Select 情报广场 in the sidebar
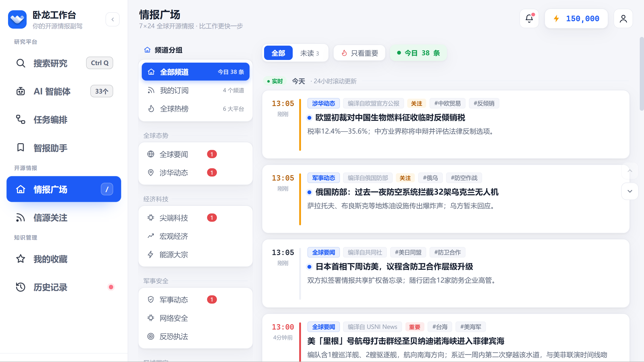The image size is (644, 362). click(64, 189)
